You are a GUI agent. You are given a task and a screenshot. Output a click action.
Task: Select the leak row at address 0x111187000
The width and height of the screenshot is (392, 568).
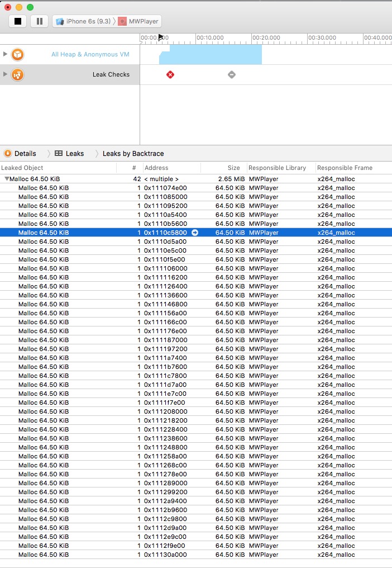coord(196,340)
